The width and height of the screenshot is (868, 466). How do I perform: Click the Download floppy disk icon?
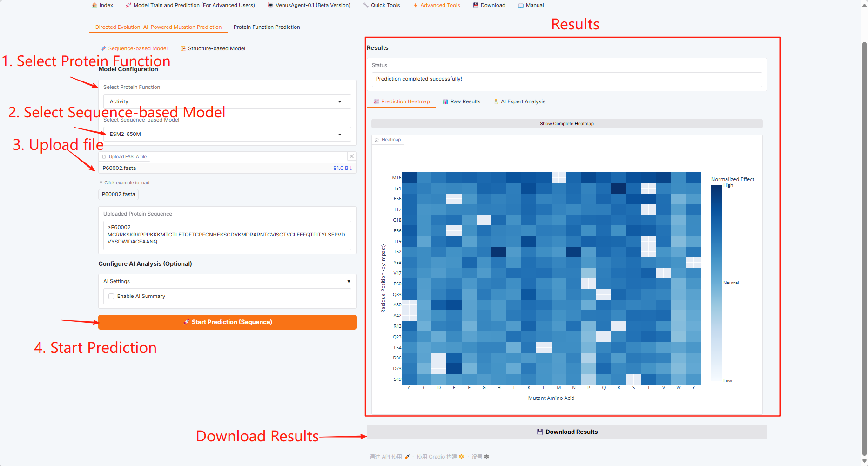click(475, 5)
